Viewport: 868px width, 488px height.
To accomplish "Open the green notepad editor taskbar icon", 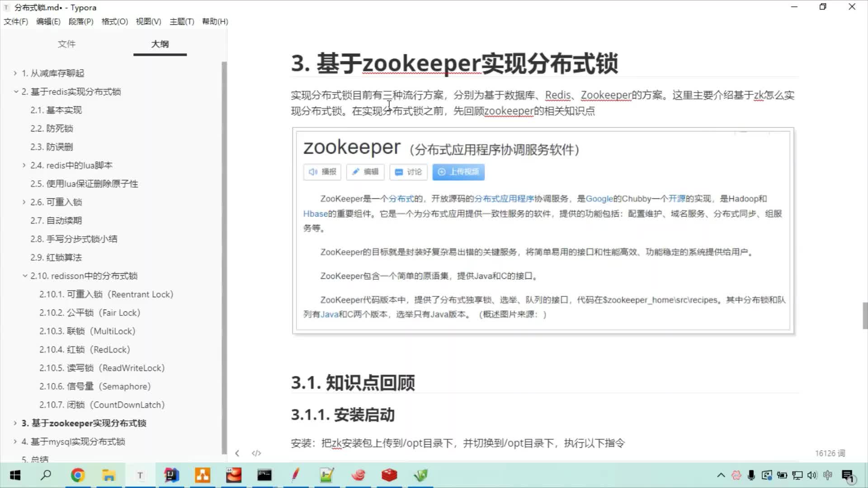I will point(327,475).
